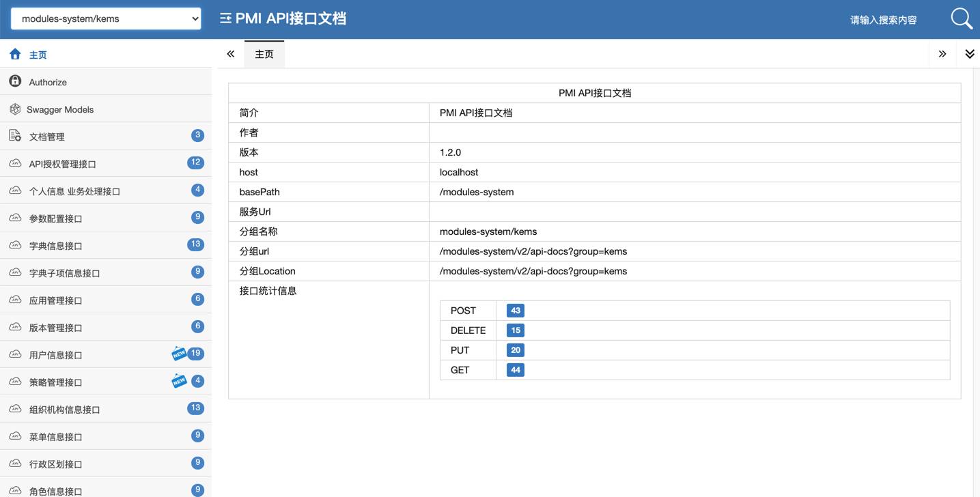Open the 组织机构信息接口 menu item
Viewport: 980px width, 497px height.
(x=106, y=409)
